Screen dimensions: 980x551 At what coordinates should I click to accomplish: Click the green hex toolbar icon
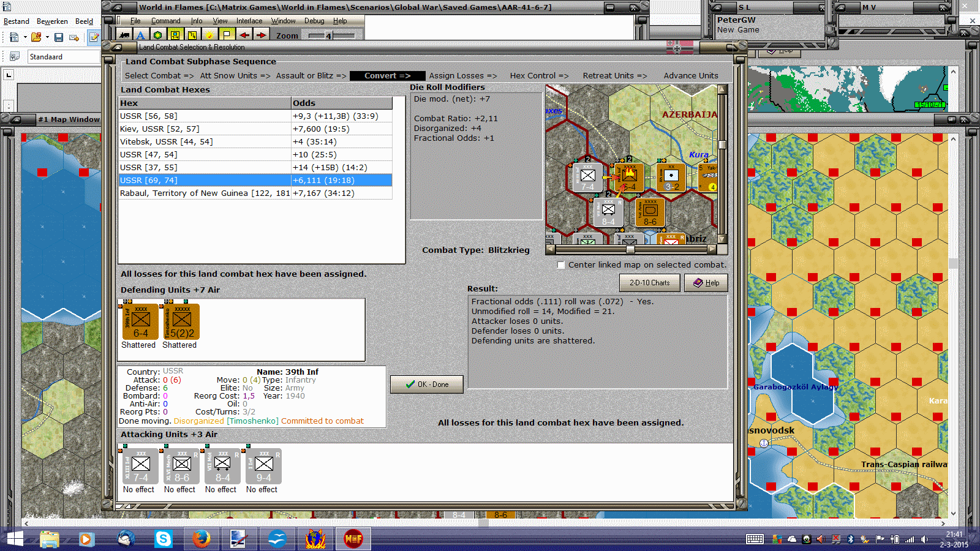(x=157, y=35)
